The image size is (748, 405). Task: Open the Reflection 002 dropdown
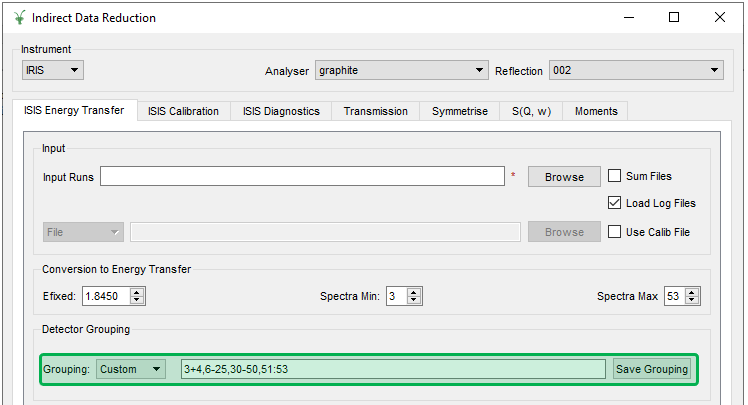(635, 70)
